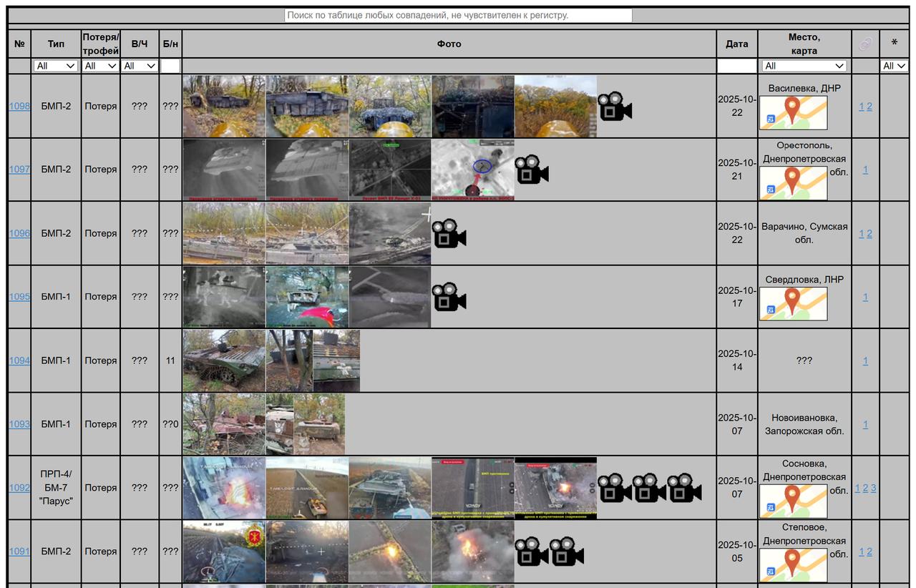Open source link 3 in row 1092
The image size is (916, 588).
pyautogui.click(x=873, y=488)
